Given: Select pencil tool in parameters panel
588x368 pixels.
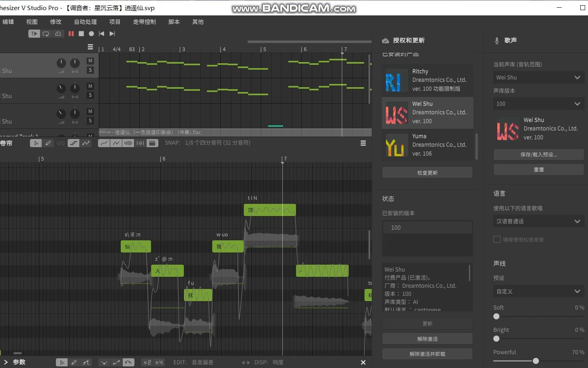Looking at the screenshot, I should [74, 362].
